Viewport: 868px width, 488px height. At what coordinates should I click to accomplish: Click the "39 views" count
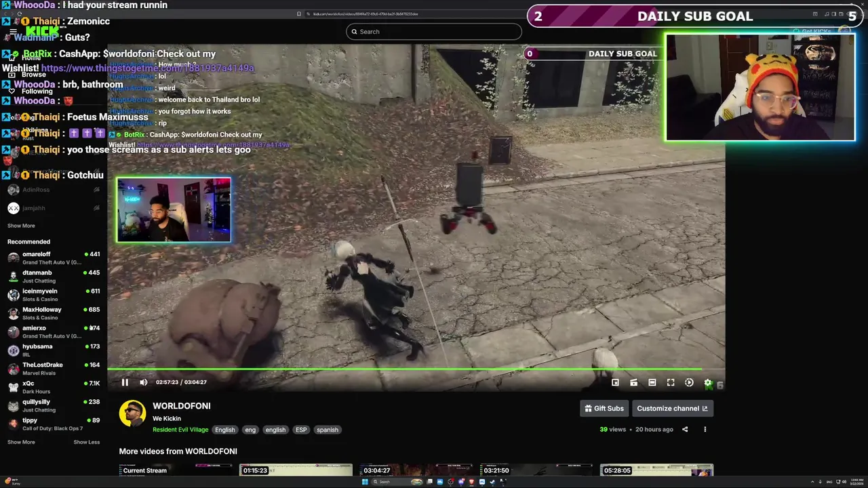[613, 429]
